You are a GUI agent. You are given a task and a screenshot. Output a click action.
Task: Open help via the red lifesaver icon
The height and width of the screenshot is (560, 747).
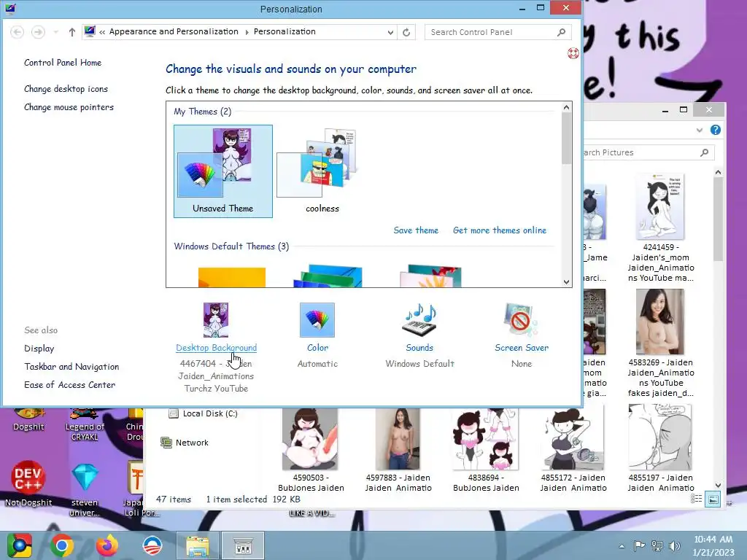[573, 53]
